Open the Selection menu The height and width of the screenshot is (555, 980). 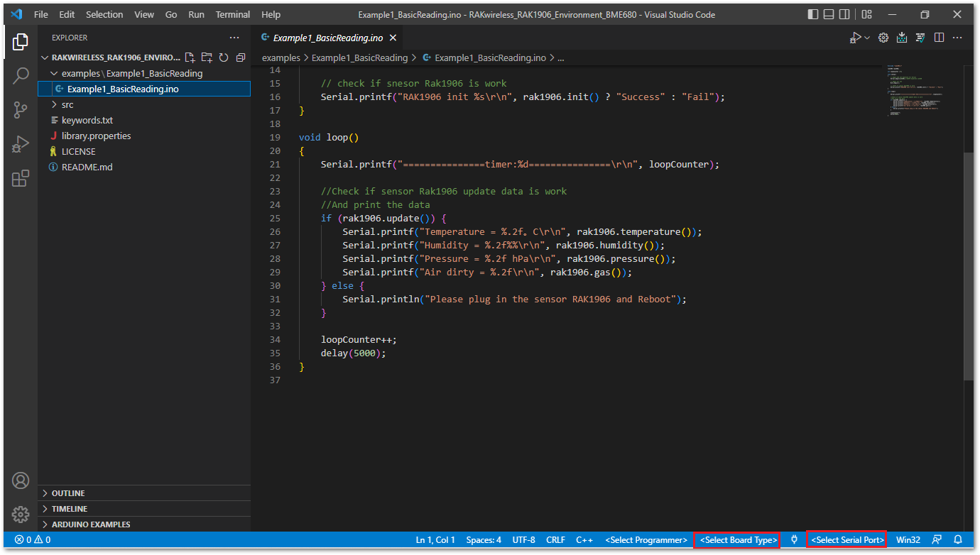tap(104, 14)
